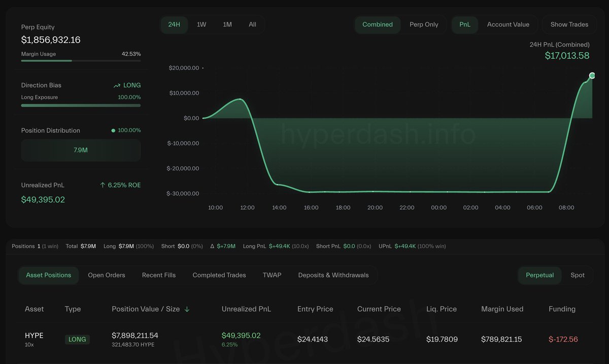609x364 pixels.
Task: Click the Show Trades button
Action: 569,24
